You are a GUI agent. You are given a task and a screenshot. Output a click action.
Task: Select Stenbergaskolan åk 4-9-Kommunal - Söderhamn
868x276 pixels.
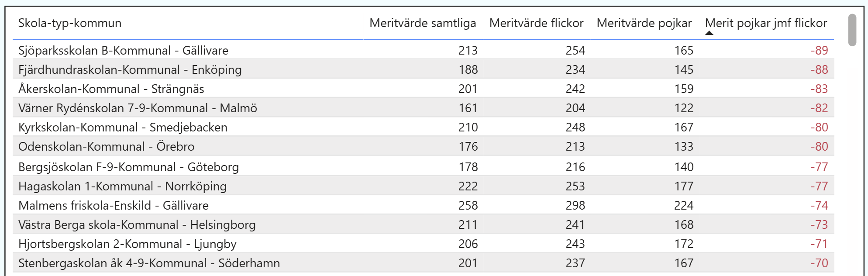(149, 263)
